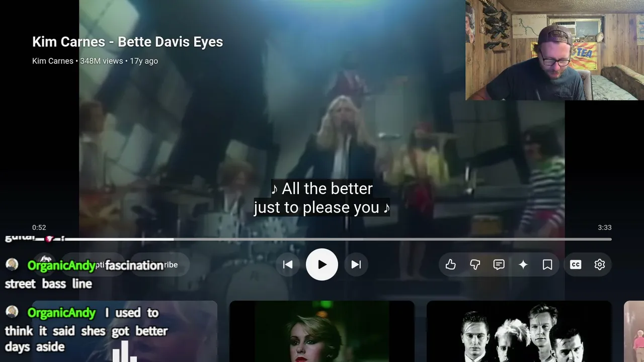Save the video using the bookmark icon
Image resolution: width=644 pixels, height=362 pixels.
tap(547, 264)
